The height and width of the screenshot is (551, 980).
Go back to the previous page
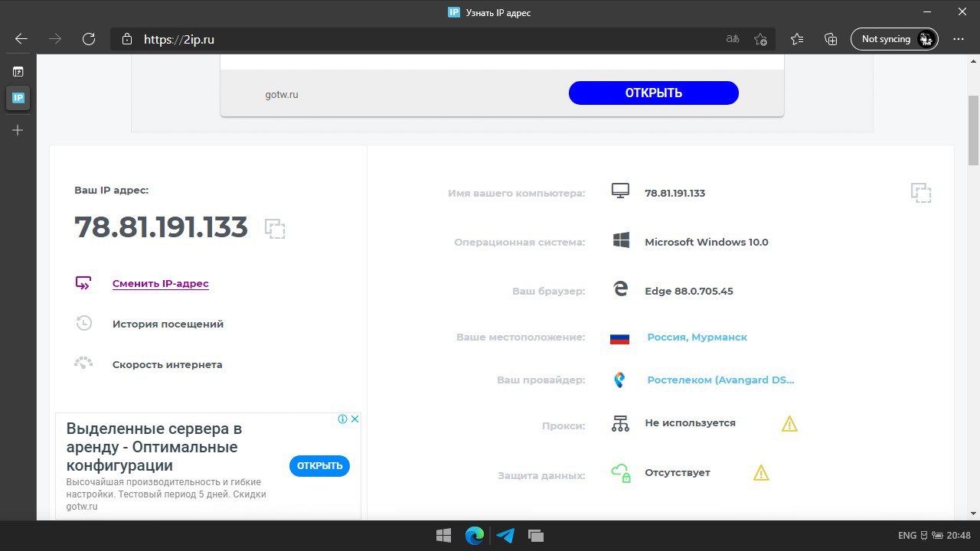(x=21, y=39)
